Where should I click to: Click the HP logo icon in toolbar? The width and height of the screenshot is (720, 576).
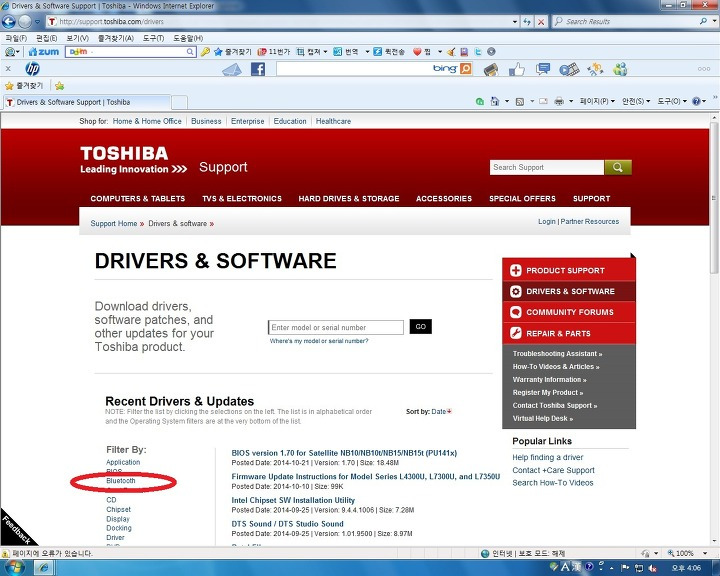[32, 69]
